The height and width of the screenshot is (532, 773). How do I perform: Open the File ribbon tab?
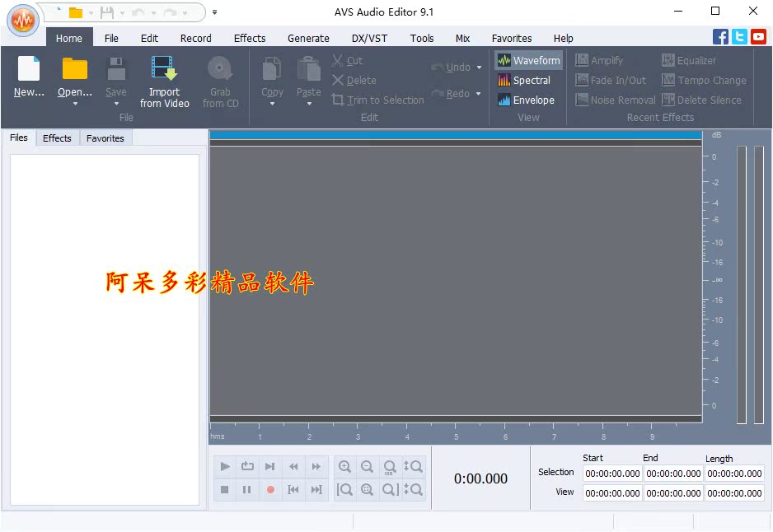coord(111,39)
